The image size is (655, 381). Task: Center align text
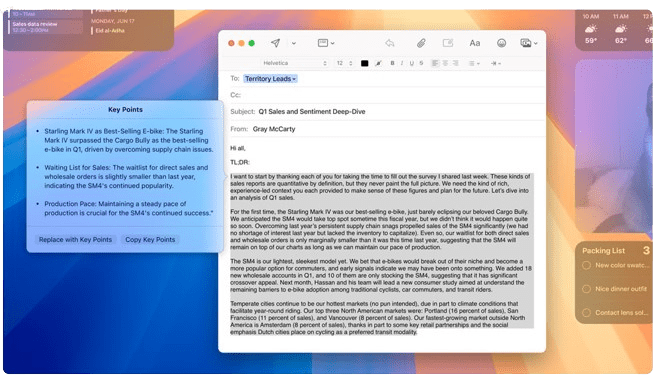[x=445, y=63]
